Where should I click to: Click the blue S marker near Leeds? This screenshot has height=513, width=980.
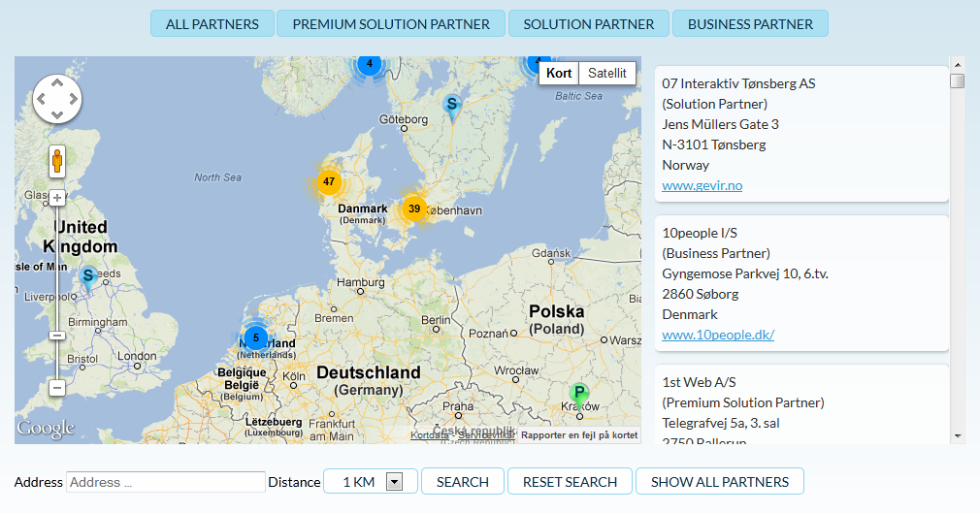[x=88, y=276]
